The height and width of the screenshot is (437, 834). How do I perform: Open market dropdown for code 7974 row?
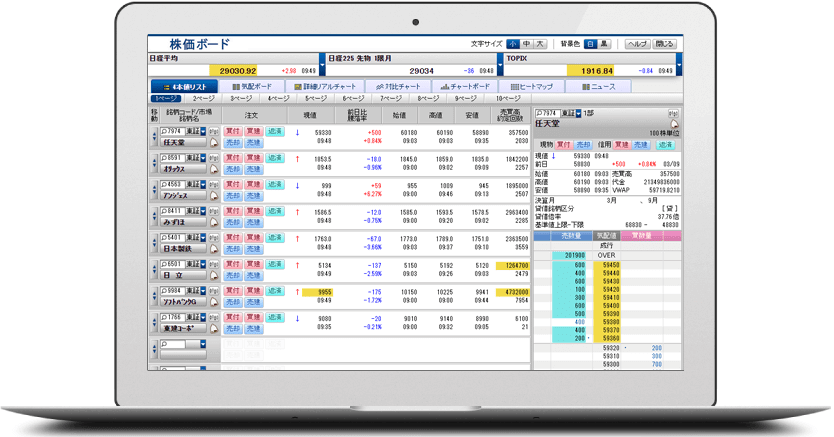point(203,131)
